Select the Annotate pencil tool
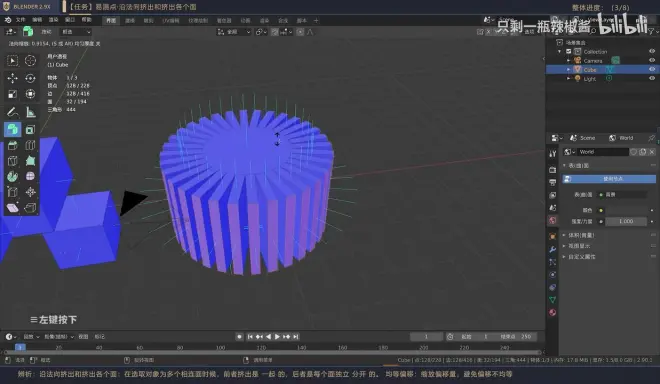 [x=12, y=112]
